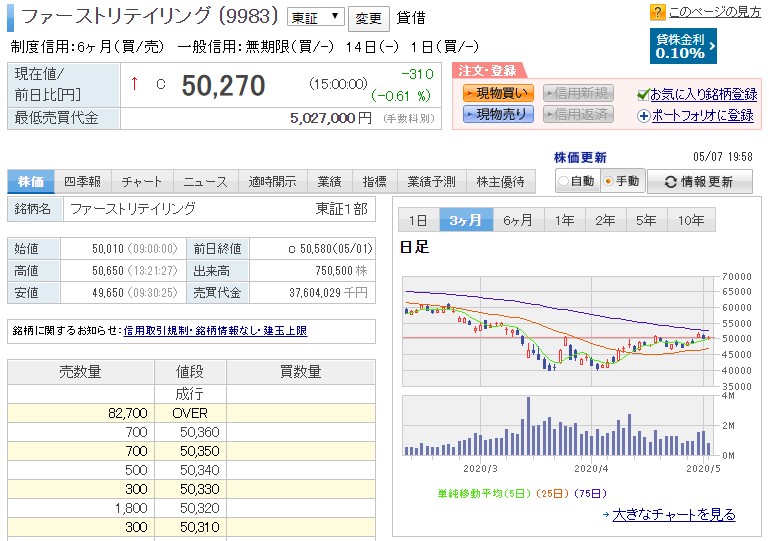
Task: Click the refresh arrows icon in 情報更新
Action: click(x=670, y=182)
